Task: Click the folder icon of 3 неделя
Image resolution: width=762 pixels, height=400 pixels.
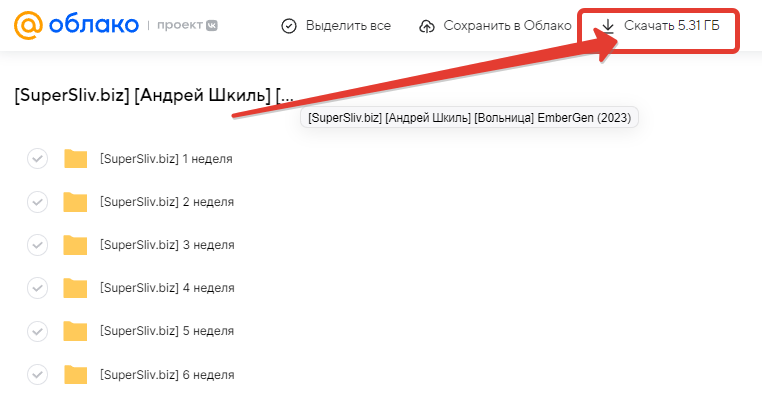Action: 75,244
